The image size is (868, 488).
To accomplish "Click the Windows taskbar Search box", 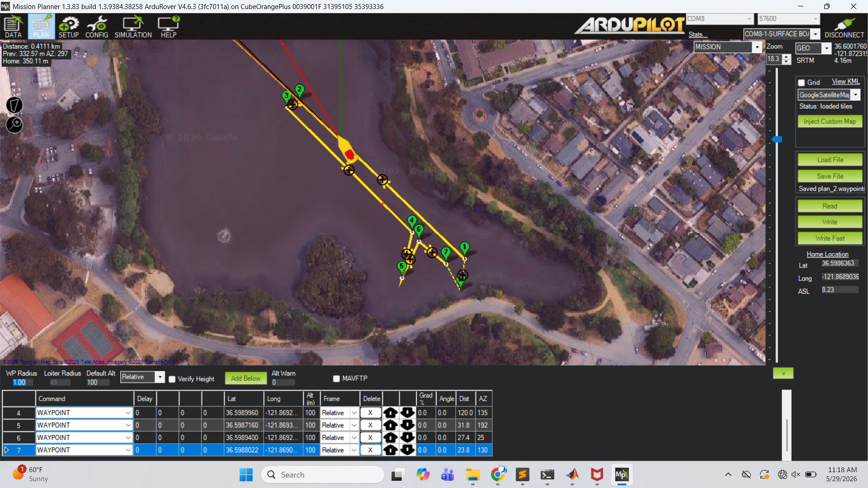I will point(322,474).
